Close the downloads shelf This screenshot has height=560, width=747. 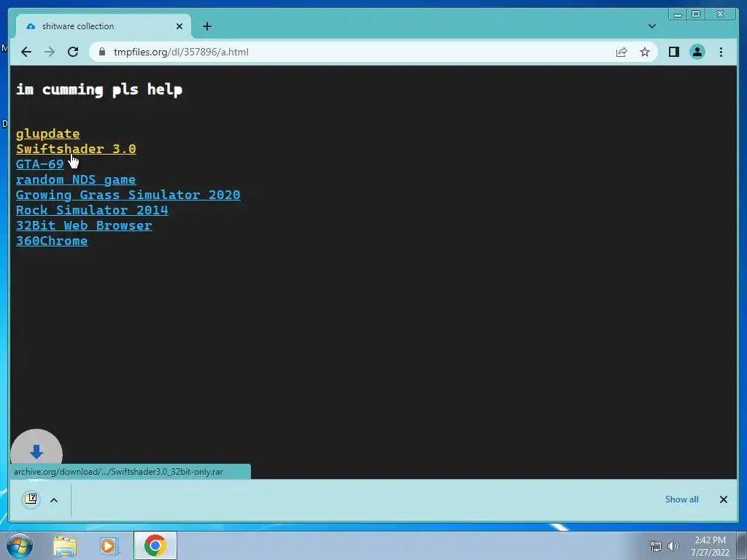pos(723,499)
